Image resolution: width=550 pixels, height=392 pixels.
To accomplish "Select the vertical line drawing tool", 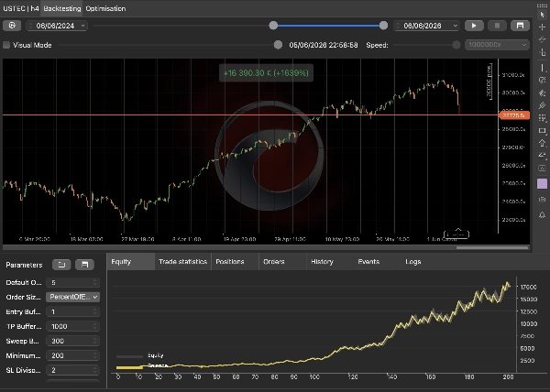I will pos(543,68).
